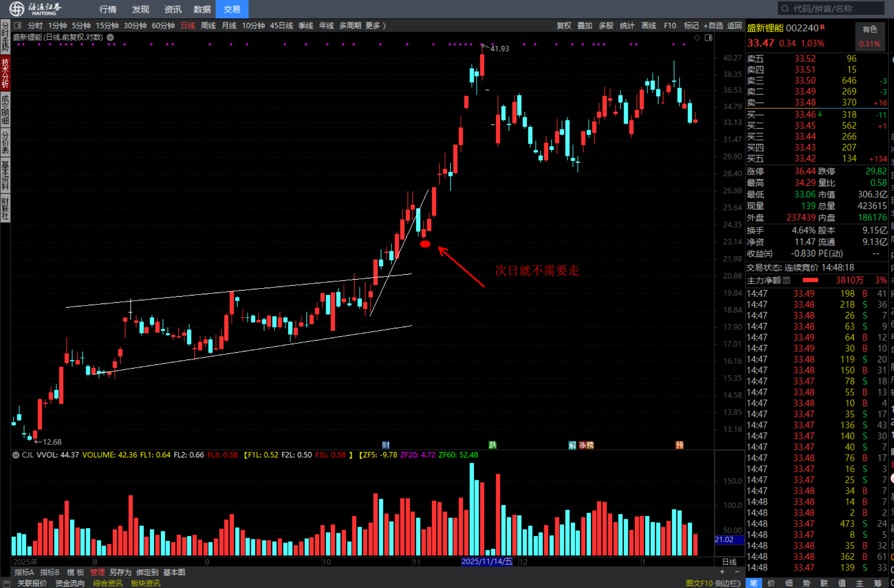The width and height of the screenshot is (894, 588).
Task: Click the 跌 event marker icon
Action: click(x=492, y=445)
